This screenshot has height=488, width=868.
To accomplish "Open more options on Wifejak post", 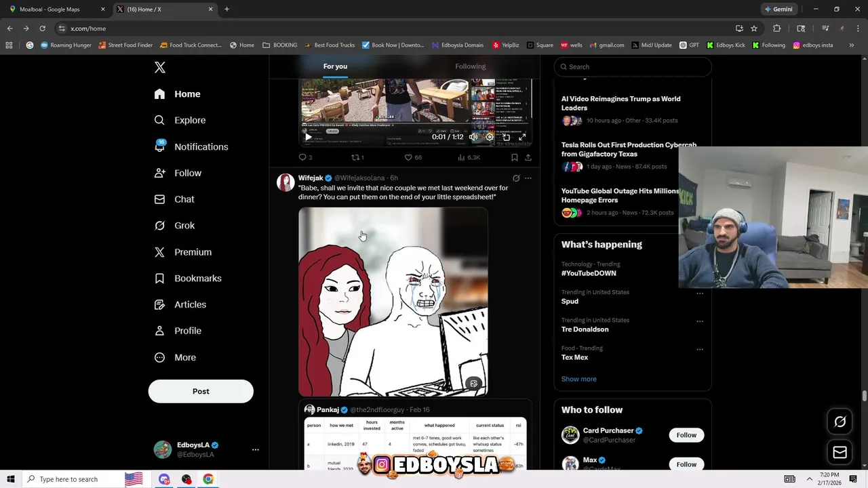I will [528, 178].
